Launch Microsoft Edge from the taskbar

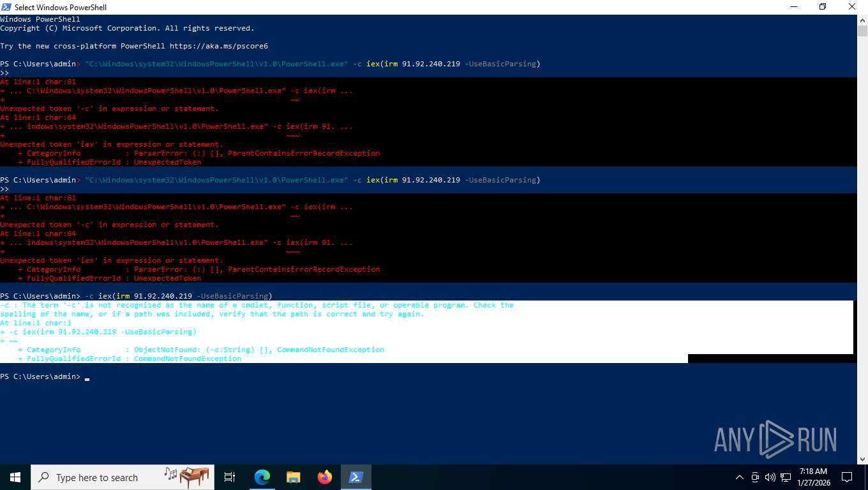262,477
